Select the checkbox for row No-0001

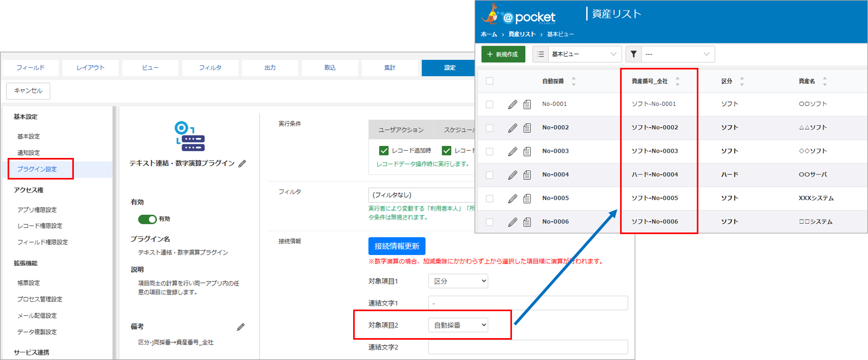point(489,104)
